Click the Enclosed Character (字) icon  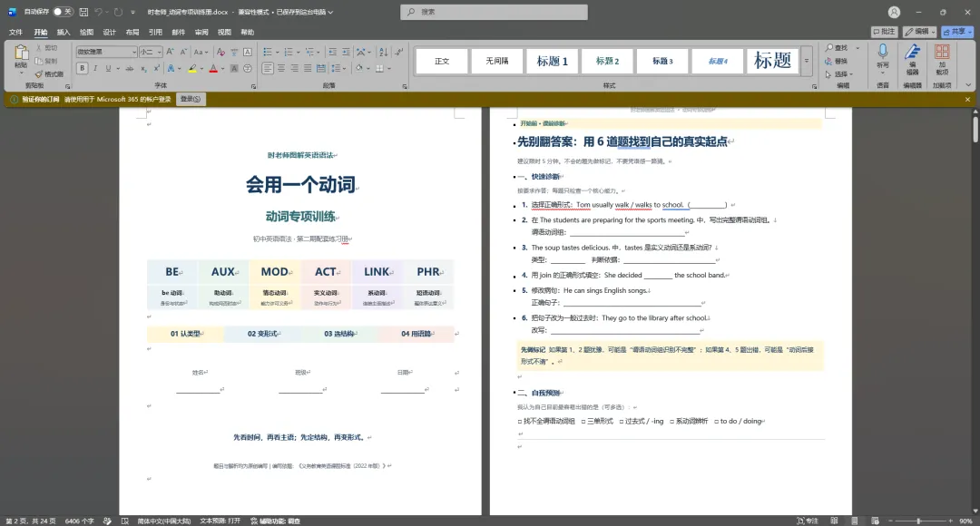pyautogui.click(x=248, y=68)
